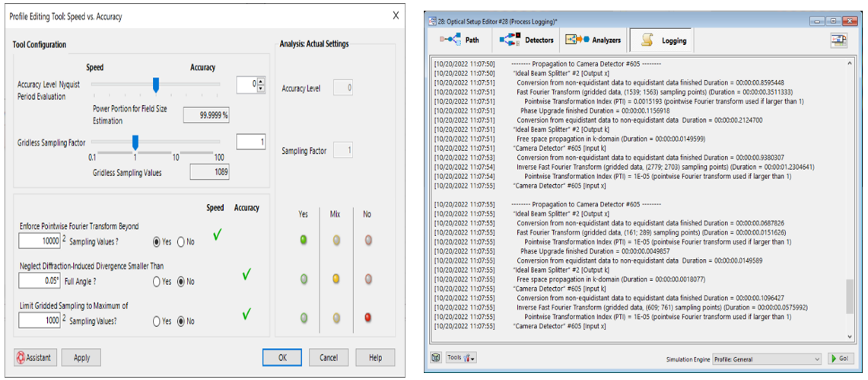The image size is (868, 380).
Task: Increase Accuracy Level with the spinner arrow
Action: pyautogui.click(x=261, y=81)
